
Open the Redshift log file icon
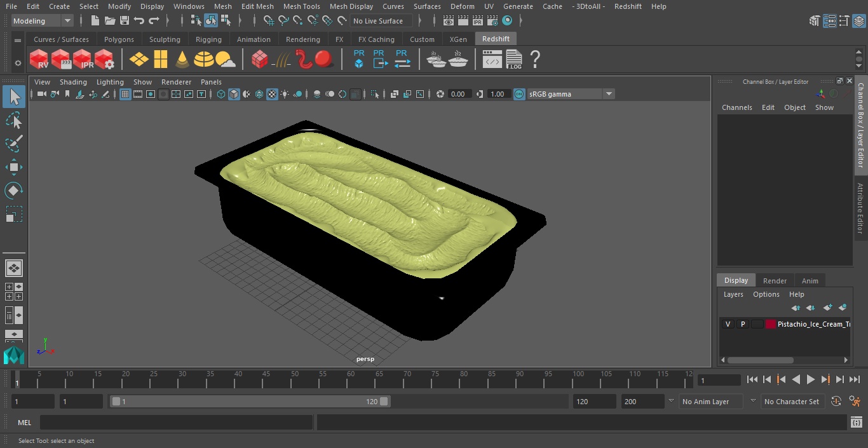coord(514,60)
